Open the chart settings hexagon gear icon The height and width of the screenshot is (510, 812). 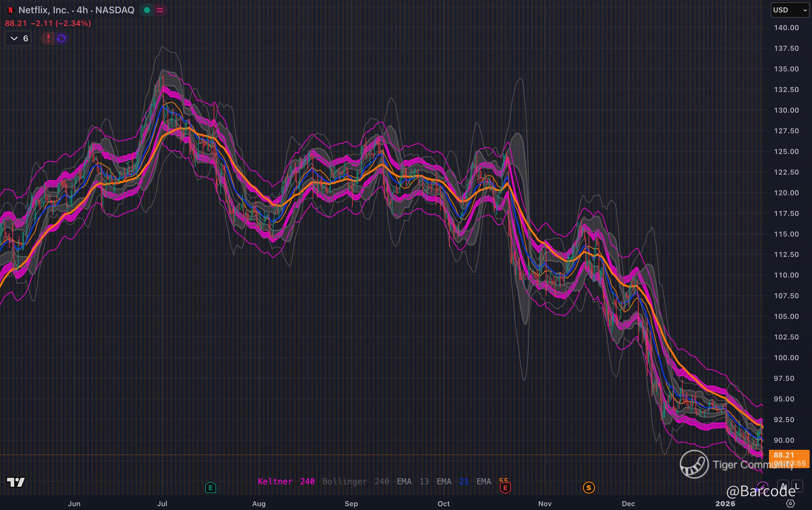coord(790,504)
